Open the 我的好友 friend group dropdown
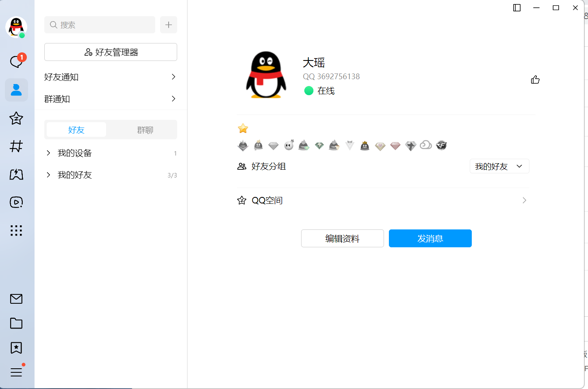 [x=499, y=166]
